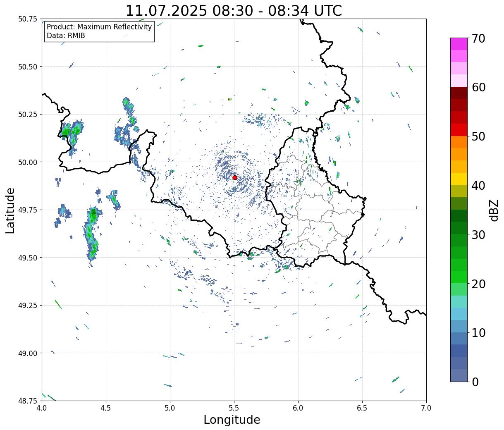The width and height of the screenshot is (504, 430).
Task: Click the latitude tick label 50.50
Action: tap(28, 67)
